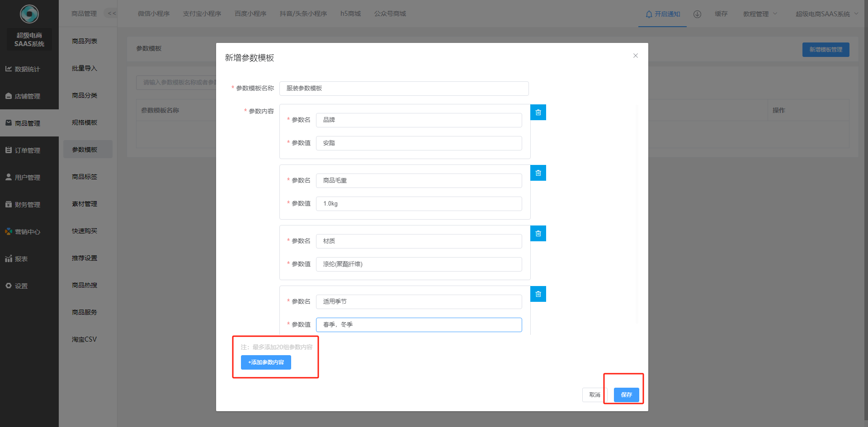Click trash icon beside 材质 parameter

[x=538, y=234]
